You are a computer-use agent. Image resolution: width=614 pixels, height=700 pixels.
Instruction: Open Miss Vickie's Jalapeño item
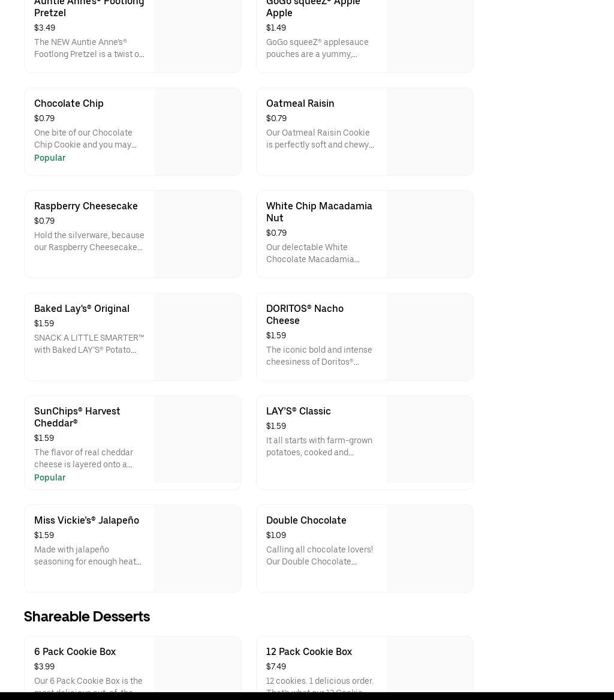click(x=86, y=521)
